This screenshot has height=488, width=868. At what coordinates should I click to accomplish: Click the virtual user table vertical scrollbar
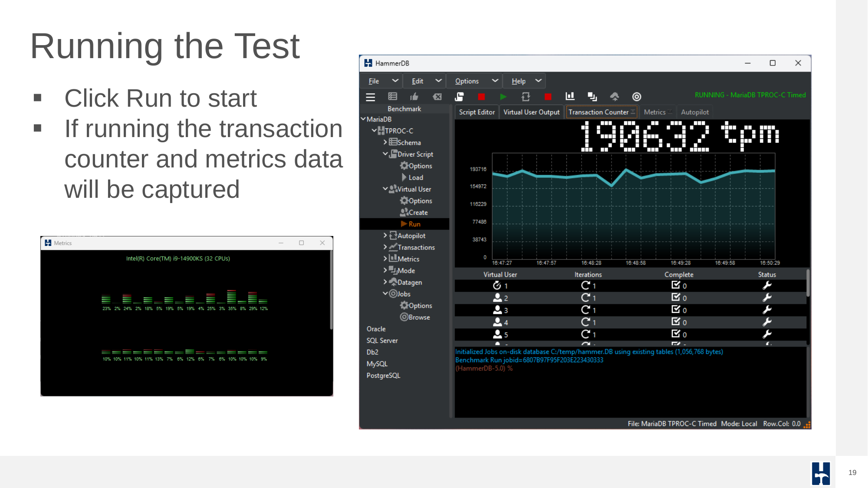(808, 283)
